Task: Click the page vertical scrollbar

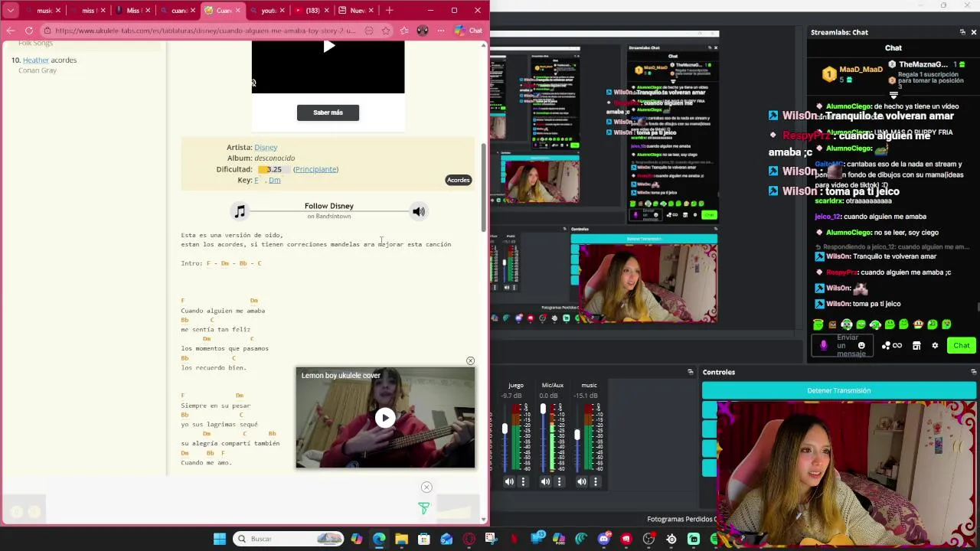Action: click(x=483, y=186)
